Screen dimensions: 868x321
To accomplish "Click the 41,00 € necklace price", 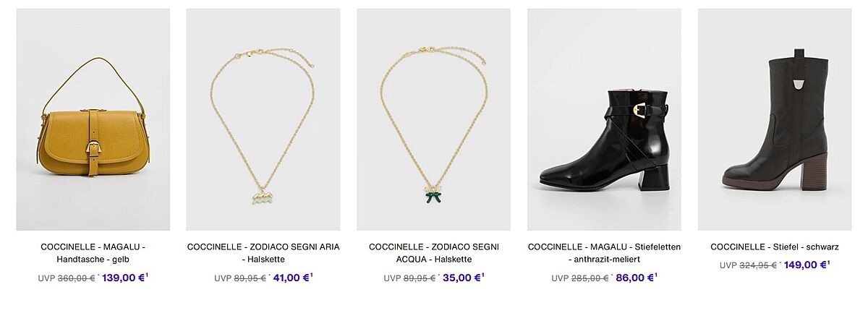I will click(292, 278).
